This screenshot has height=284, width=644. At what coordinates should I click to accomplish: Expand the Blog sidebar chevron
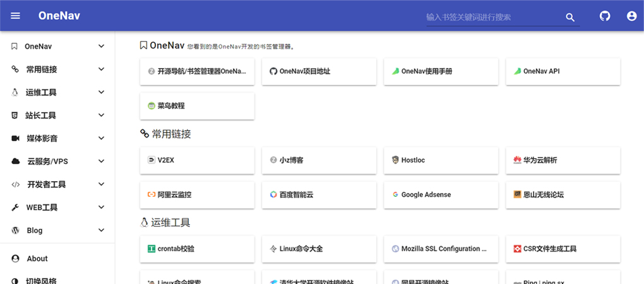point(101,230)
